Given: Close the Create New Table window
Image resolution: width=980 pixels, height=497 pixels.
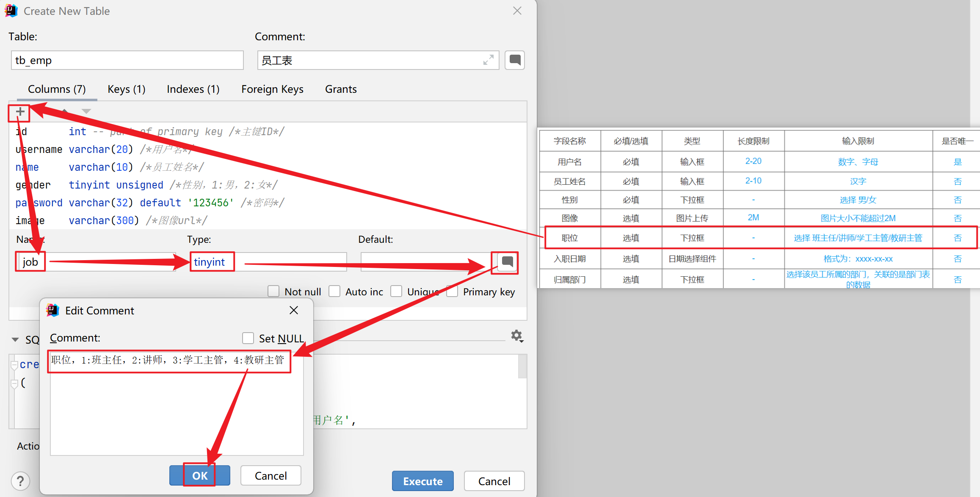Looking at the screenshot, I should pyautogui.click(x=517, y=11).
